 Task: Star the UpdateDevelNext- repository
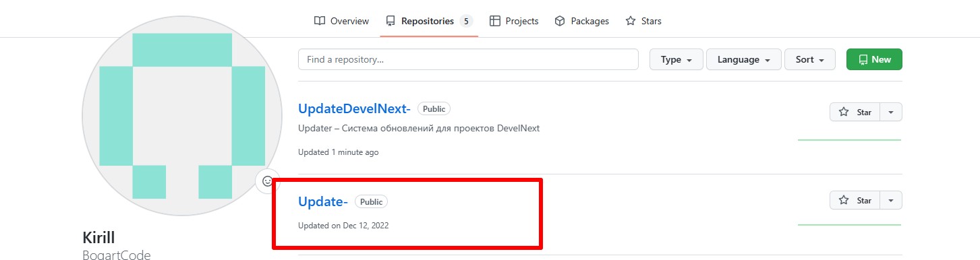[855, 112]
